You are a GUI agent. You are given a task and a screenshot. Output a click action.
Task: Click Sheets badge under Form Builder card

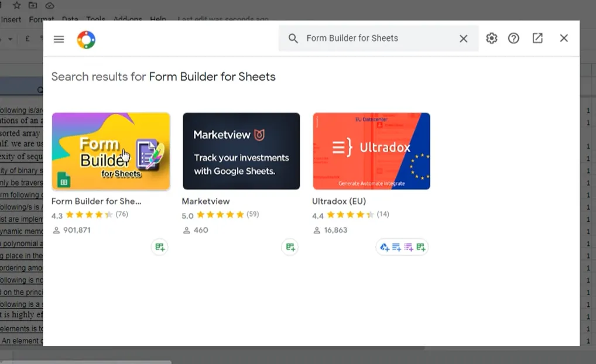pos(160,247)
